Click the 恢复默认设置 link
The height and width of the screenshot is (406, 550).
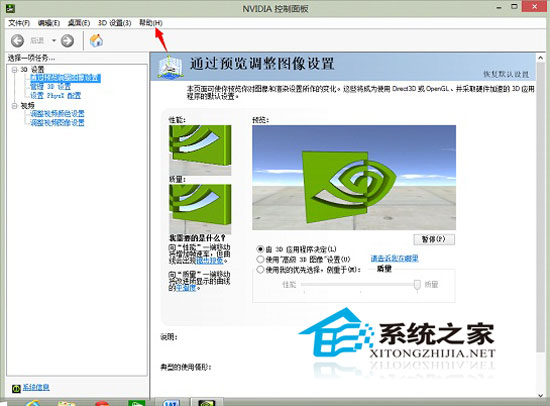[x=506, y=74]
